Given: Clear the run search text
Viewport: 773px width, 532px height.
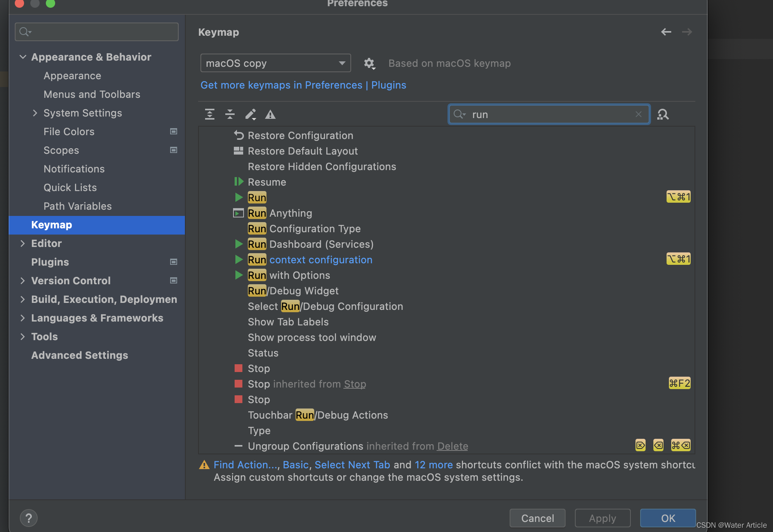Looking at the screenshot, I should click(638, 114).
